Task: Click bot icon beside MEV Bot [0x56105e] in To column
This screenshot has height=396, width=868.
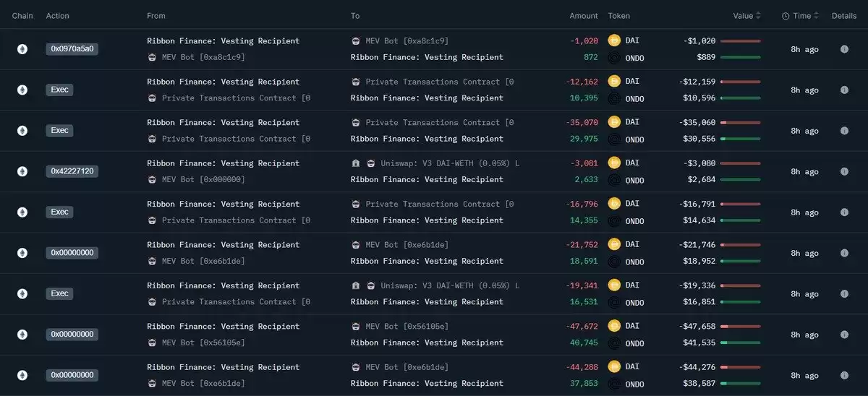Action: tap(355, 327)
